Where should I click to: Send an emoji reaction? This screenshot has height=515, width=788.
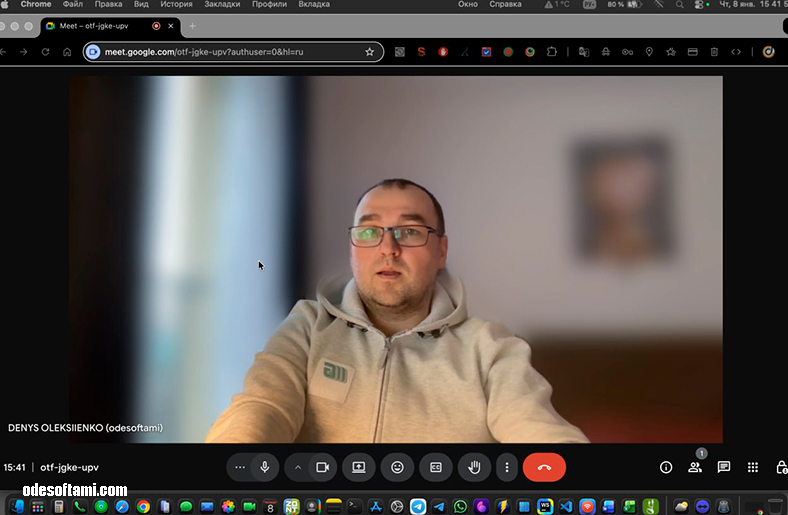click(x=397, y=467)
